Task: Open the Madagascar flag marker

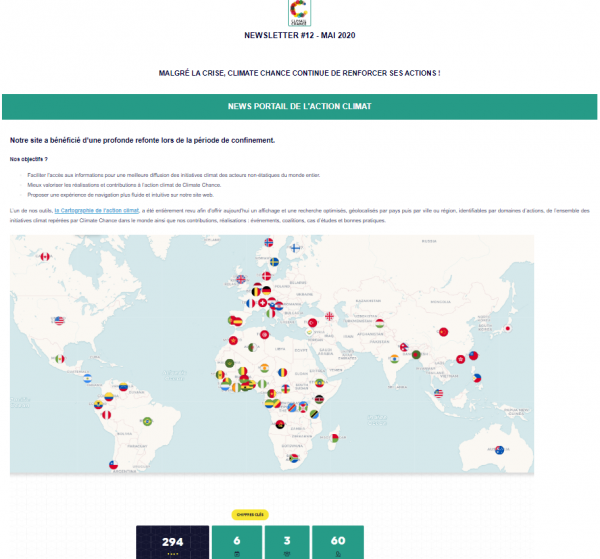Action: coord(334,438)
